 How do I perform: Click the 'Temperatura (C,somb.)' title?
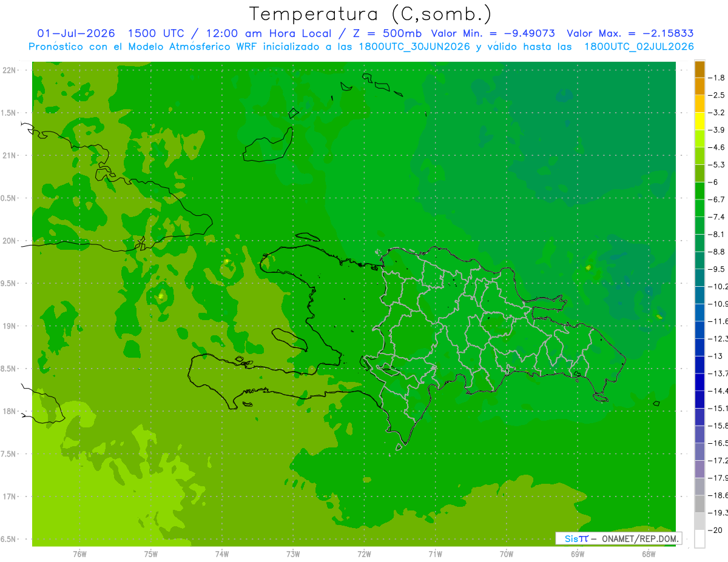coord(371,14)
